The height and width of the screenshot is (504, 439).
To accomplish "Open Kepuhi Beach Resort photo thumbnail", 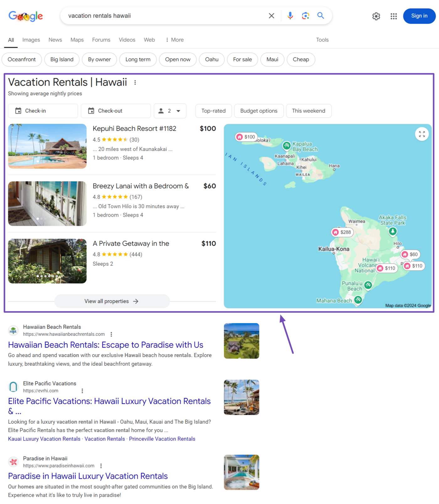I will click(47, 146).
